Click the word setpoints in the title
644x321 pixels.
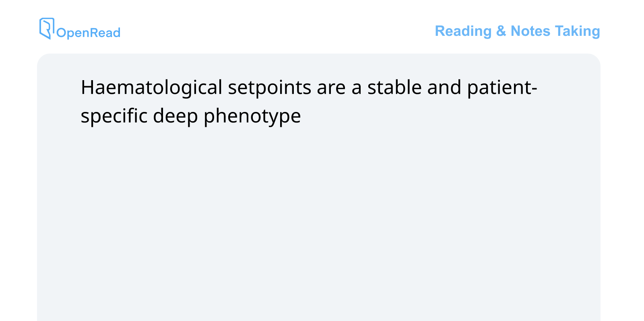pyautogui.click(x=270, y=87)
